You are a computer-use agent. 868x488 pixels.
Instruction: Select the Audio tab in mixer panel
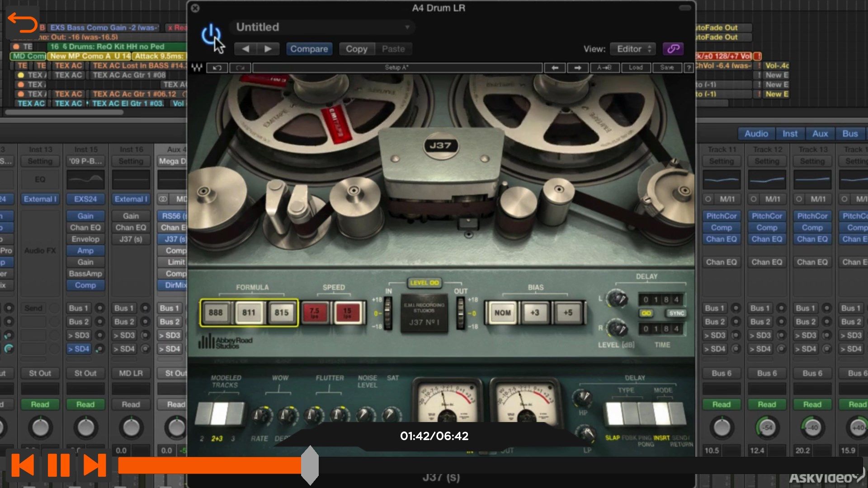[755, 133]
